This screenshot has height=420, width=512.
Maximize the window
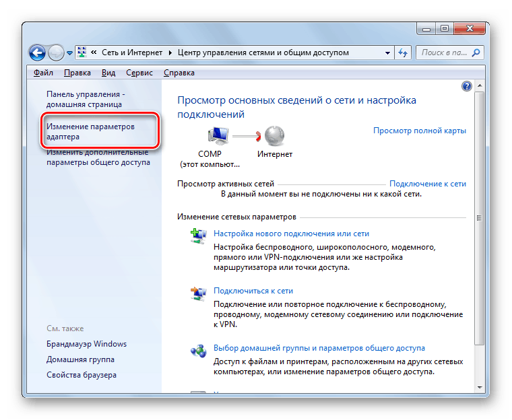(445, 29)
